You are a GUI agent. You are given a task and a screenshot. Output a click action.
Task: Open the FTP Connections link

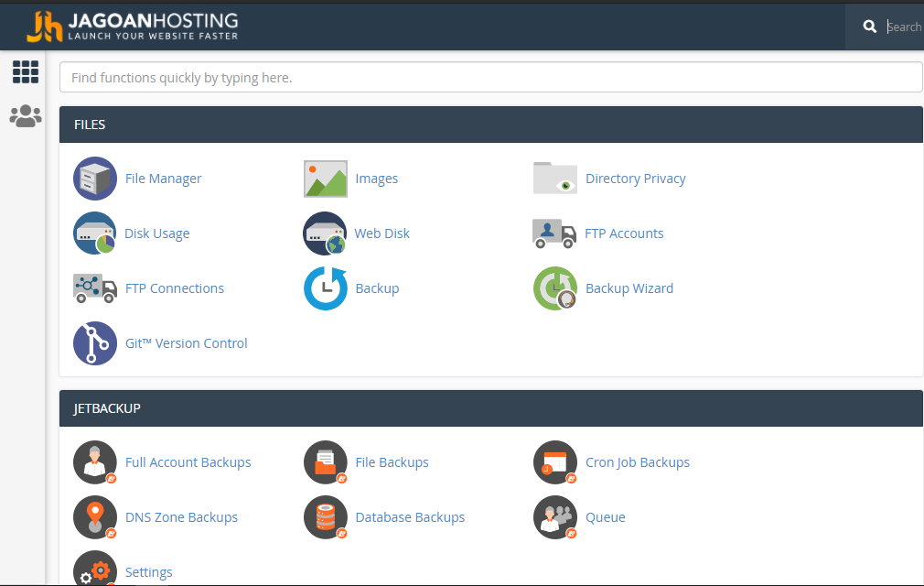click(175, 288)
